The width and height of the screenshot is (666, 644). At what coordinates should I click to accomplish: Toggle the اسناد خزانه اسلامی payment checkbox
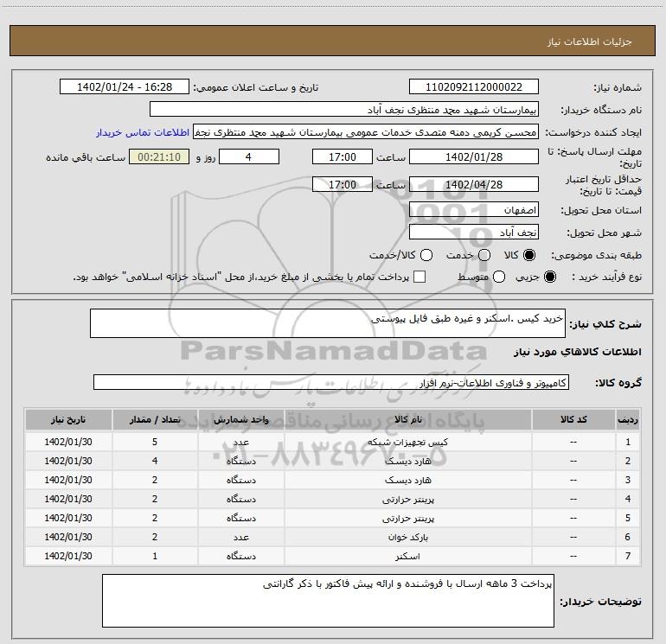pyautogui.click(x=419, y=277)
